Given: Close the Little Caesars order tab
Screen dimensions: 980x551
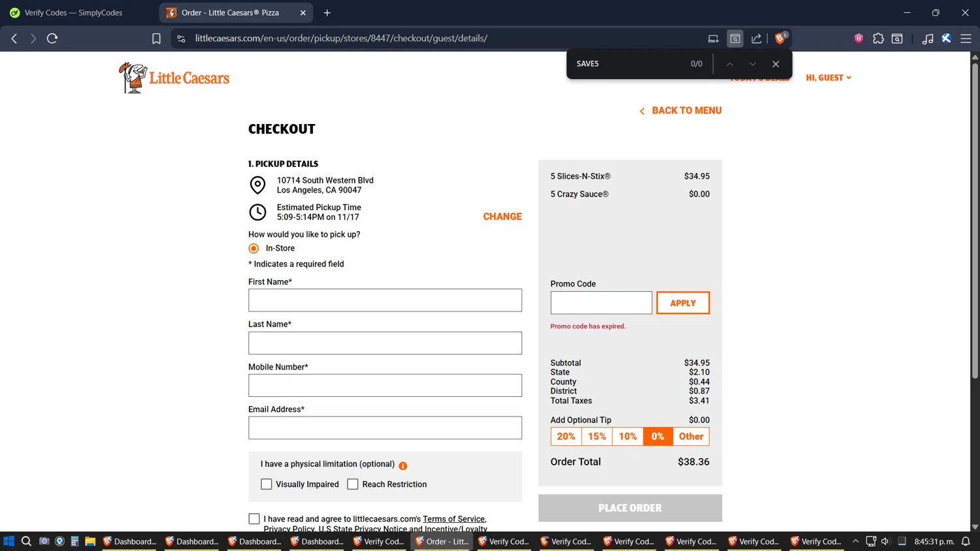Looking at the screenshot, I should pos(303,12).
